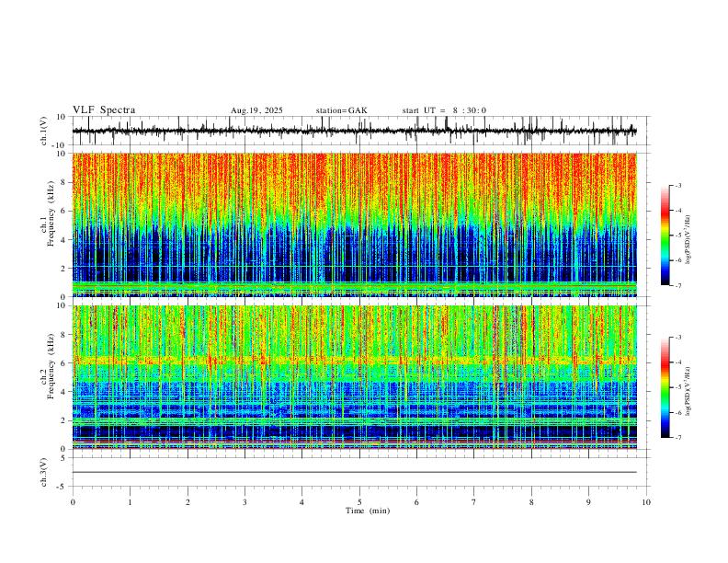Click the flat ch.3 voltage trace line

[354, 472]
